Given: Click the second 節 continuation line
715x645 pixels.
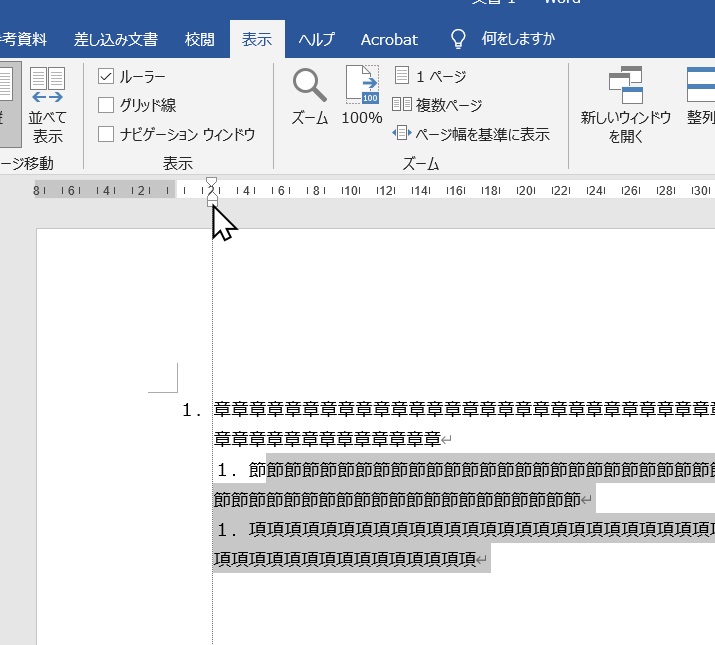Looking at the screenshot, I should (x=403, y=499).
